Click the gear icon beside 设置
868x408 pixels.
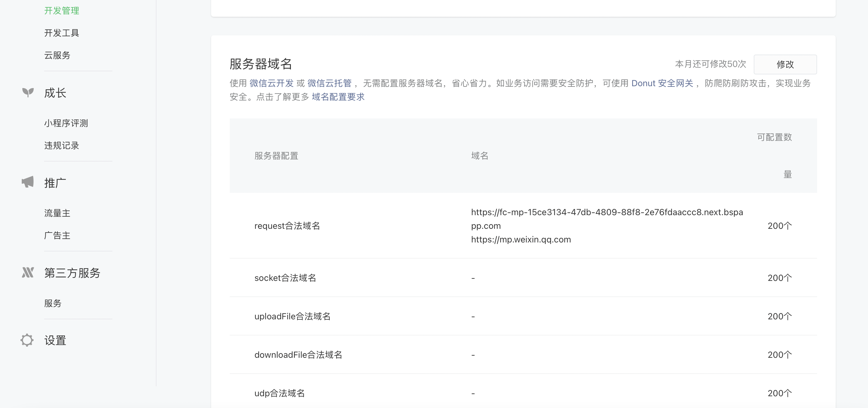[x=27, y=340]
